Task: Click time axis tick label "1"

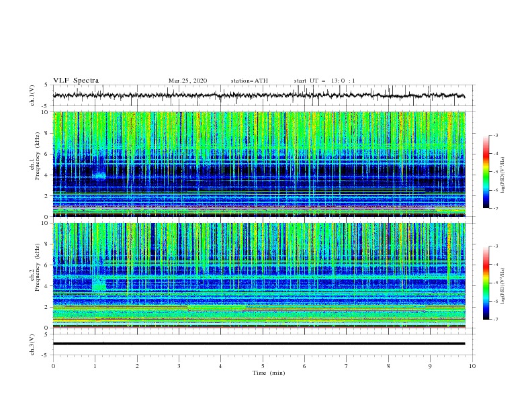Action: (95, 366)
